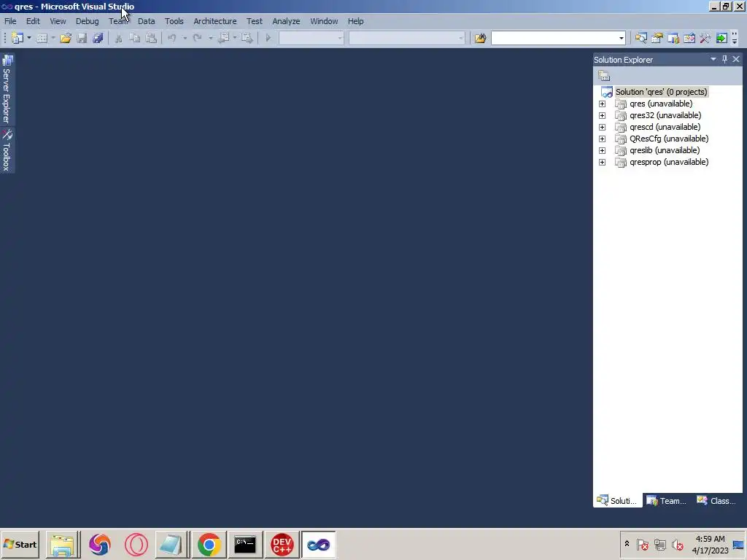Open the Toolbar Options overflow arrow
The width and height of the screenshot is (747, 560).
click(x=735, y=39)
